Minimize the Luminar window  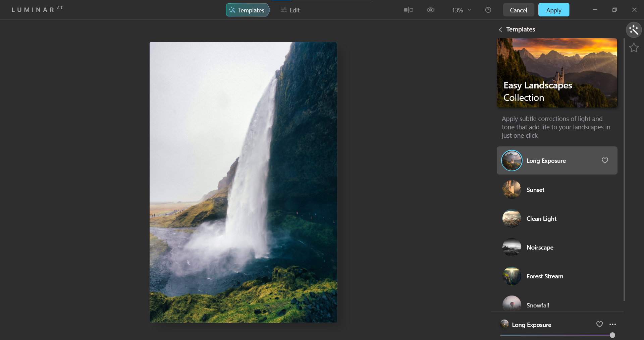coord(595,10)
